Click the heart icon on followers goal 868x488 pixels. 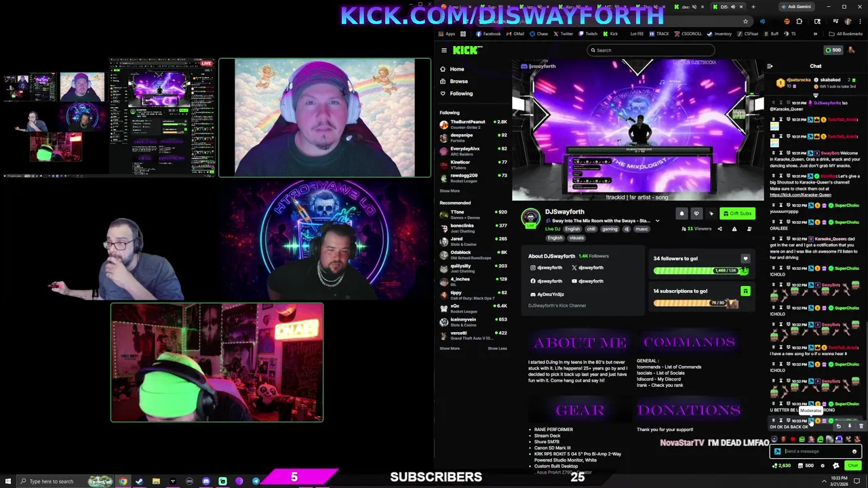coord(745,258)
